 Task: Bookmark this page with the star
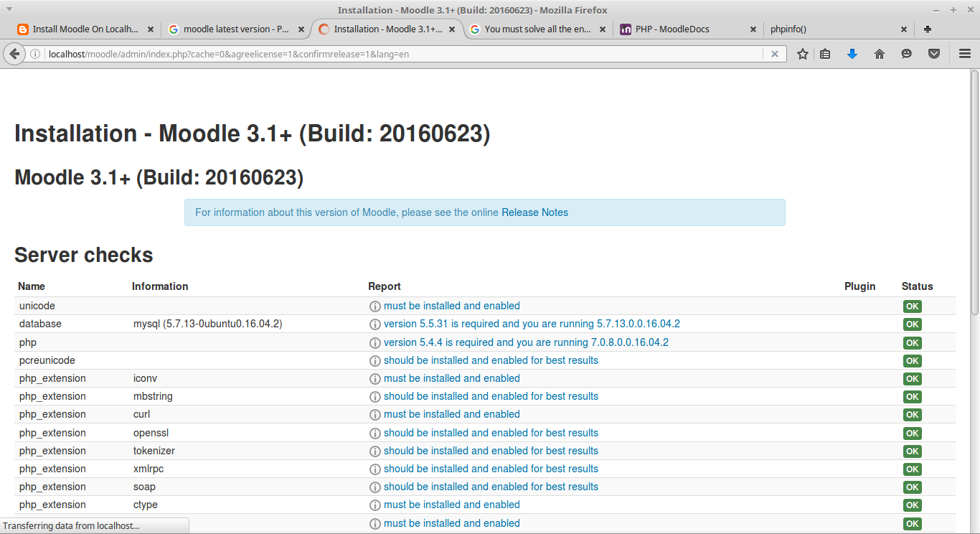pos(803,54)
